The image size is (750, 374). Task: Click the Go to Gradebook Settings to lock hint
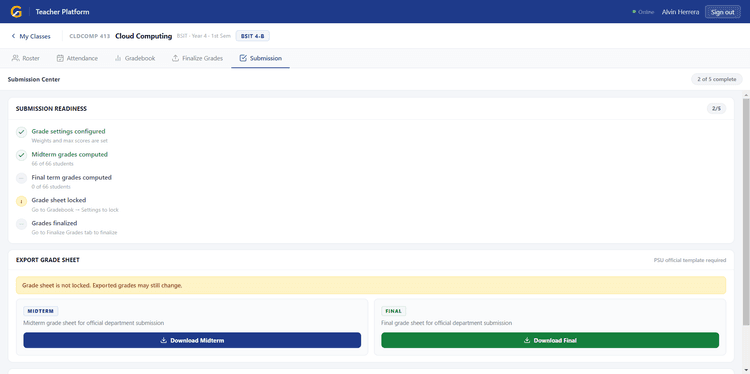coord(75,210)
